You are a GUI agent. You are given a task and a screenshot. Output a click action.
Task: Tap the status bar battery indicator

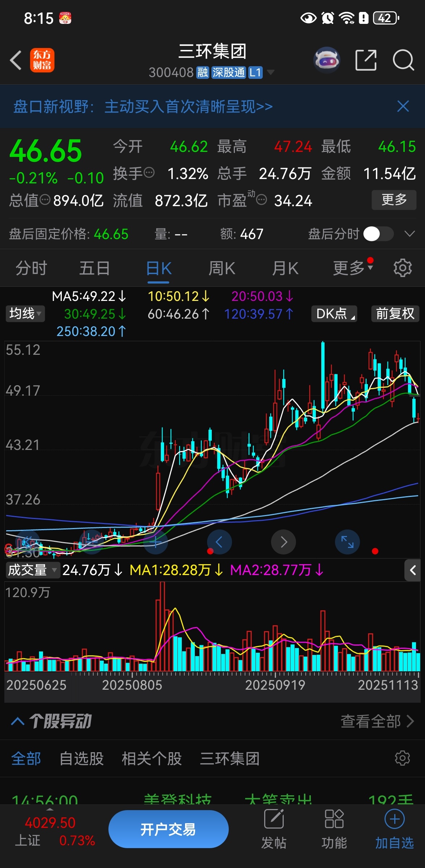386,18
